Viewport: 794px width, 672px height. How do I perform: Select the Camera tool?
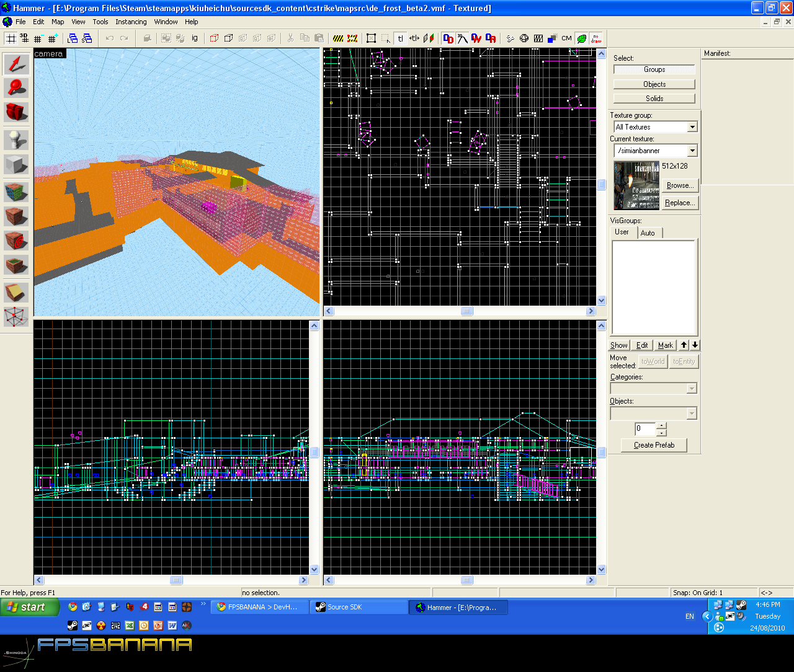pos(16,112)
